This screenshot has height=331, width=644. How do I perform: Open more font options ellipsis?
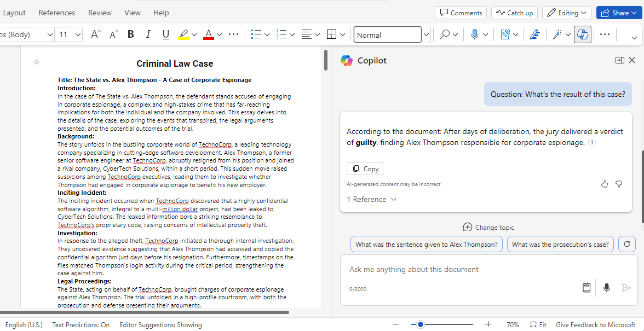[x=234, y=35]
